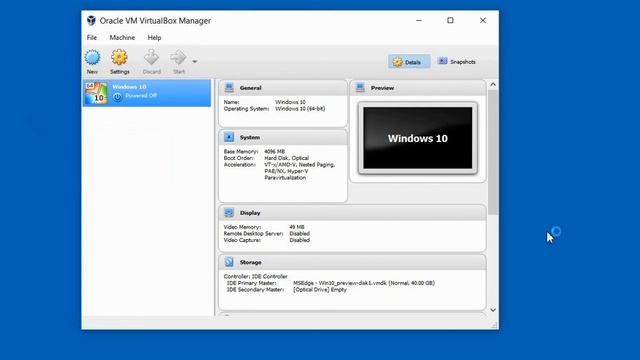Click the '4096 MB' base memory value

point(274,151)
